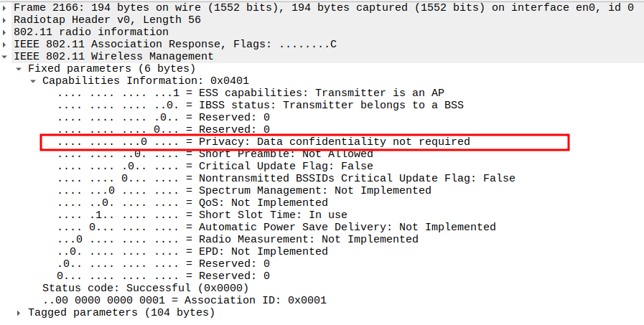Select the Status code: Successful row
This screenshot has width=644, height=325.
(x=146, y=288)
